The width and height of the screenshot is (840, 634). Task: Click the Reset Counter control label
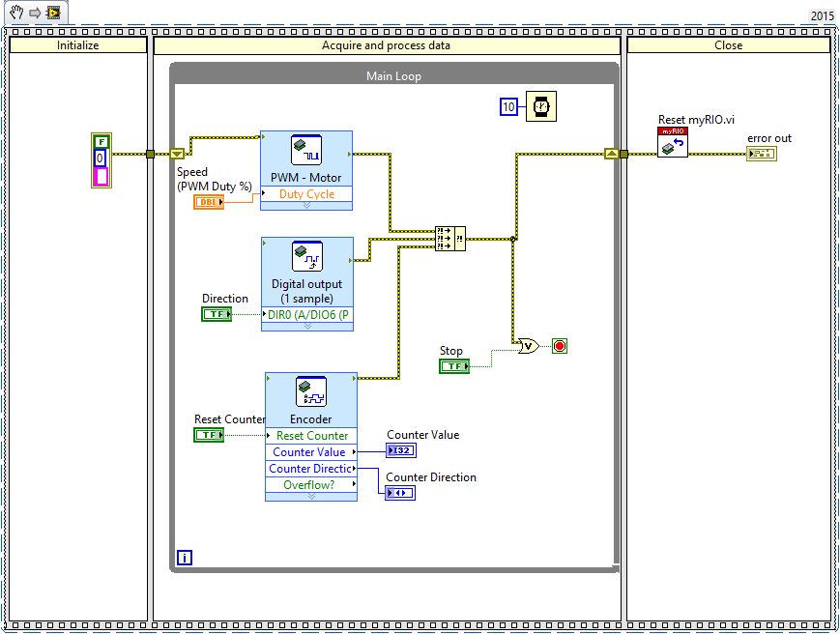[x=230, y=419]
